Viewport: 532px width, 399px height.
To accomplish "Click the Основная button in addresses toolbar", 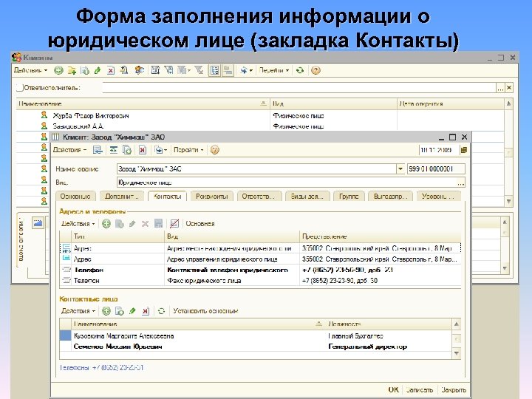I will [x=200, y=224].
